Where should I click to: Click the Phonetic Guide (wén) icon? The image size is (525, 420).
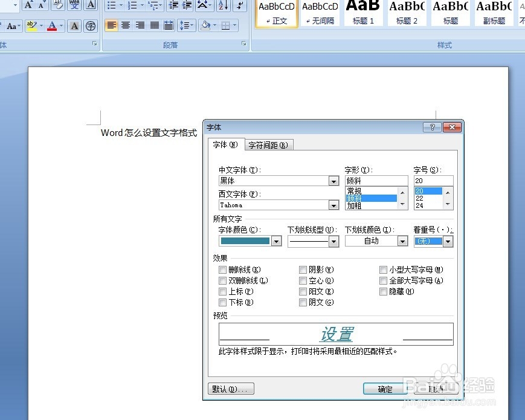(74, 5)
